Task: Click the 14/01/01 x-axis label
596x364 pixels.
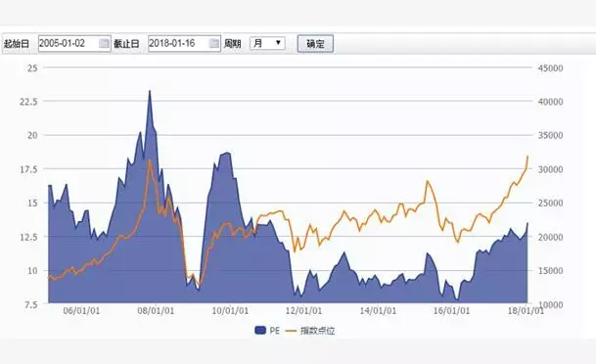Action: click(x=378, y=311)
